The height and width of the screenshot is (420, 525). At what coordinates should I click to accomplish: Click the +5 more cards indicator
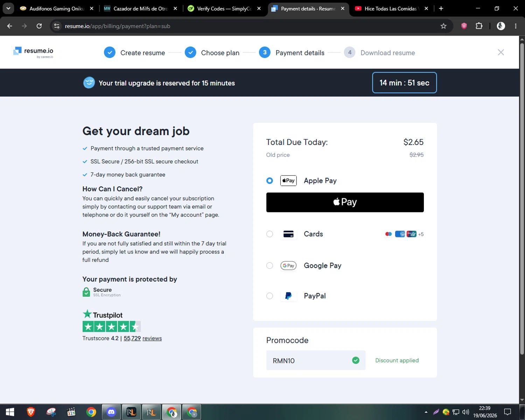[x=421, y=234]
